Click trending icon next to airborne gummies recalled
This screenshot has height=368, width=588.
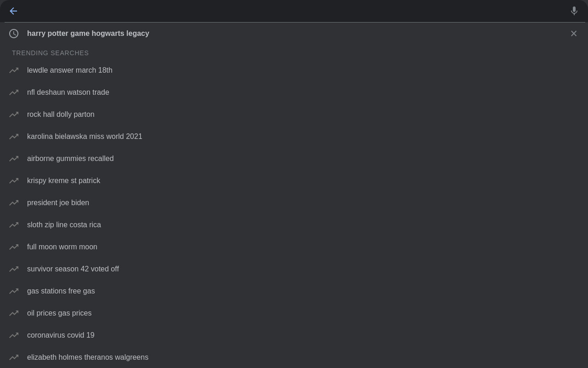(x=14, y=159)
